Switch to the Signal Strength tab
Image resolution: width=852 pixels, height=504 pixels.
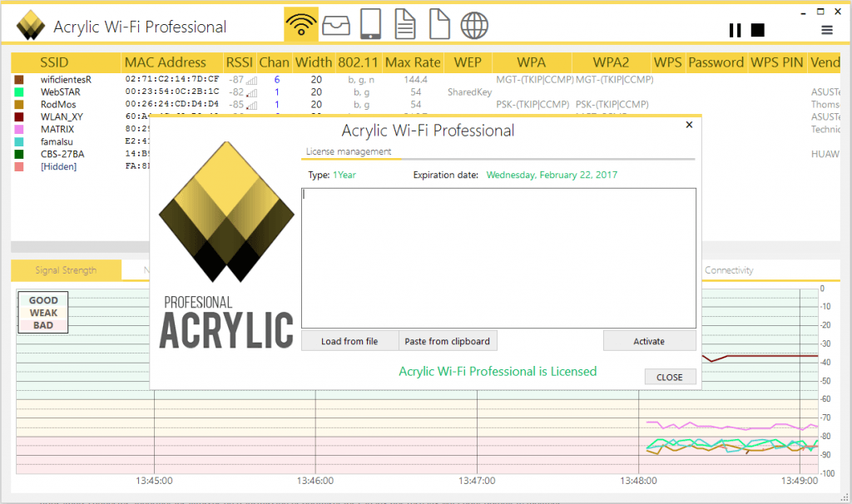(66, 270)
